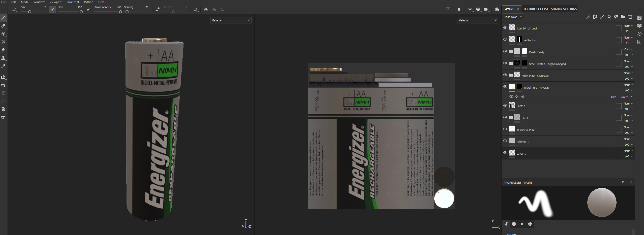Screen dimensions: 644x235
Task: Adjust the Flow slider
Action: [x=70, y=12]
